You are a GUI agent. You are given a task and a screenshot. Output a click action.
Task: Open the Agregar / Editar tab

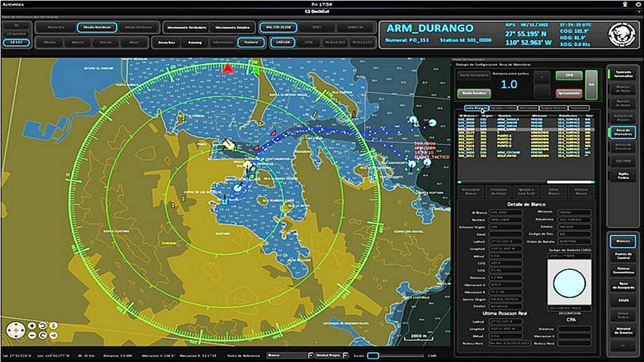tap(503, 108)
